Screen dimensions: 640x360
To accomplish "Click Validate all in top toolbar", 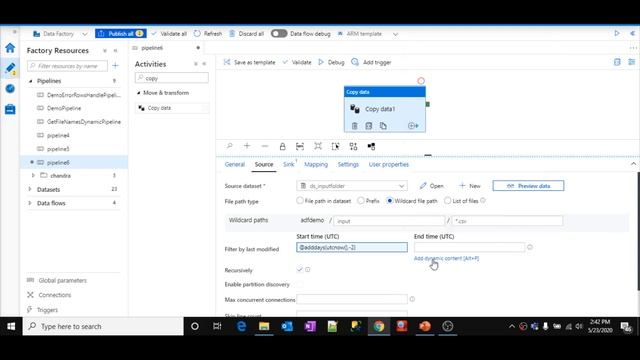I will coord(169,33).
